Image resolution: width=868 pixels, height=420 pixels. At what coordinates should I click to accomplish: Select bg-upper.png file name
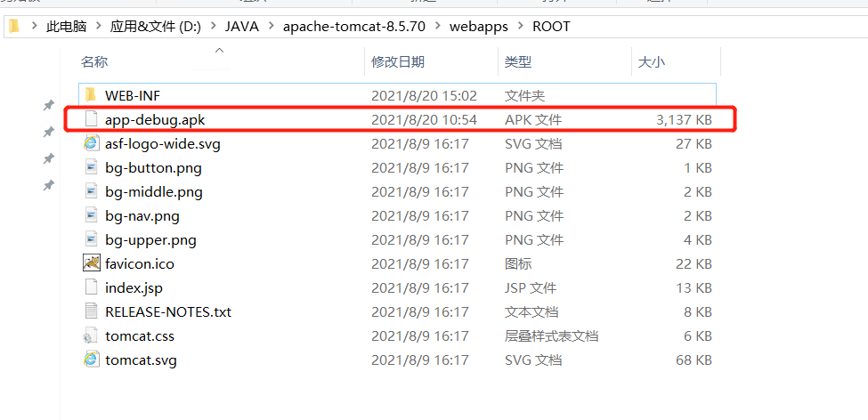[150, 240]
